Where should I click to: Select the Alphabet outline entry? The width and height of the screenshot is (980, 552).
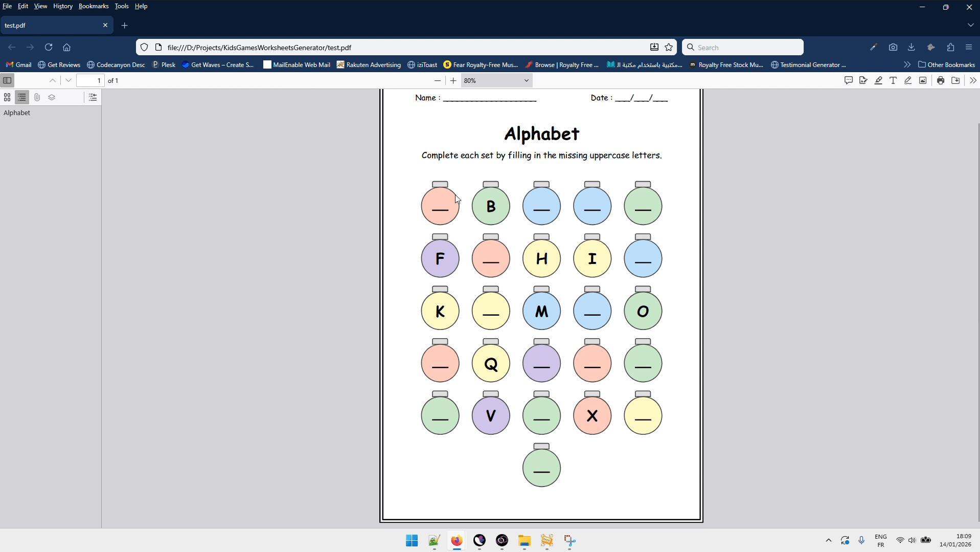tap(17, 113)
